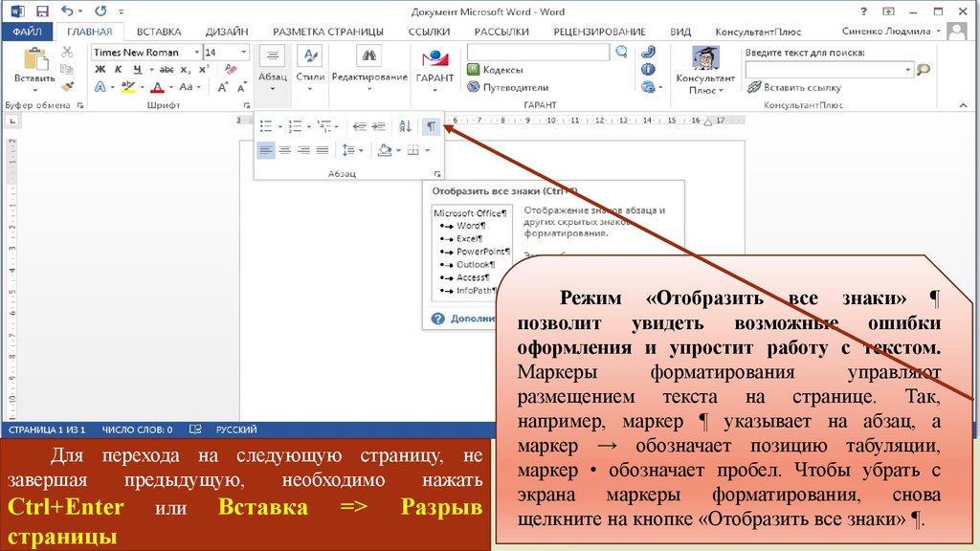Image resolution: width=980 pixels, height=551 pixels.
Task: Click the Redo/repeat circular arrow icon
Action: point(100,11)
